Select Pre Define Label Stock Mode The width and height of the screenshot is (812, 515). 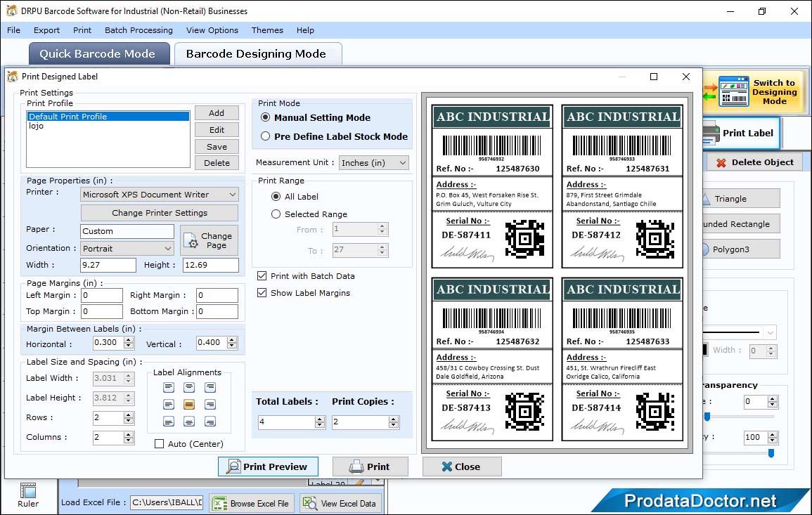point(266,136)
